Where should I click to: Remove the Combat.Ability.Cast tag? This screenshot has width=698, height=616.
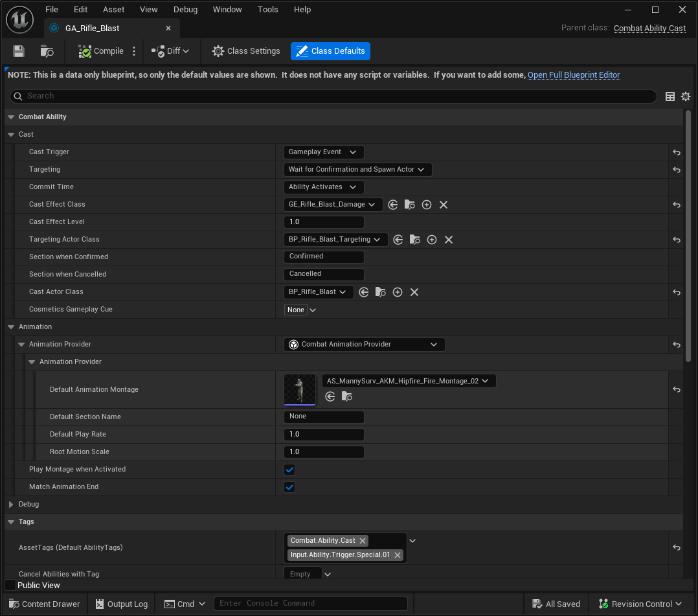pos(363,541)
